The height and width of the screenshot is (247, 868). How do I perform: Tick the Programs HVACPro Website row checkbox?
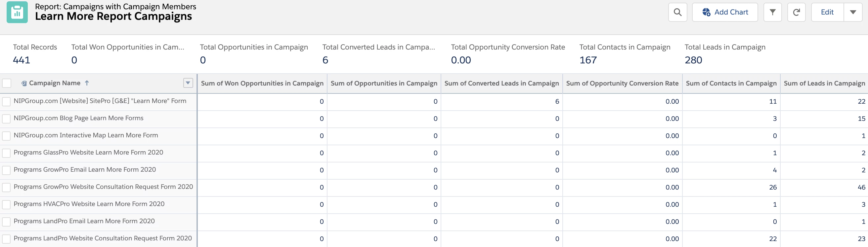6,205
